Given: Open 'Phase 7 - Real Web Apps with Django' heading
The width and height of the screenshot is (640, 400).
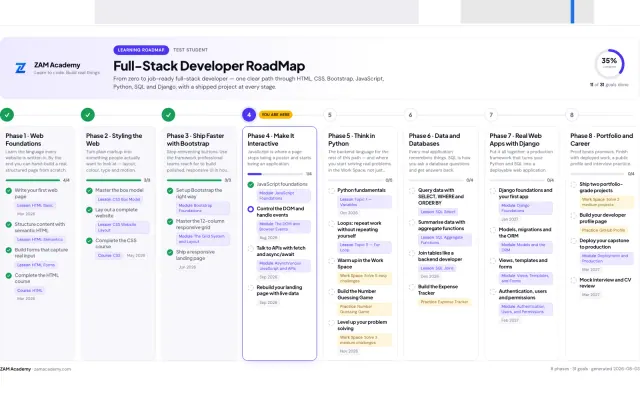Looking at the screenshot, I should coord(516,140).
